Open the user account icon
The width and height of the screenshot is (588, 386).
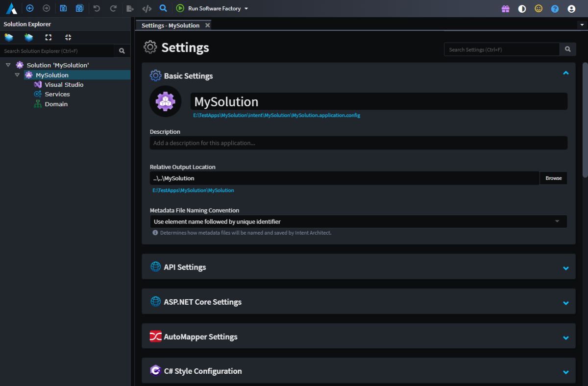571,9
